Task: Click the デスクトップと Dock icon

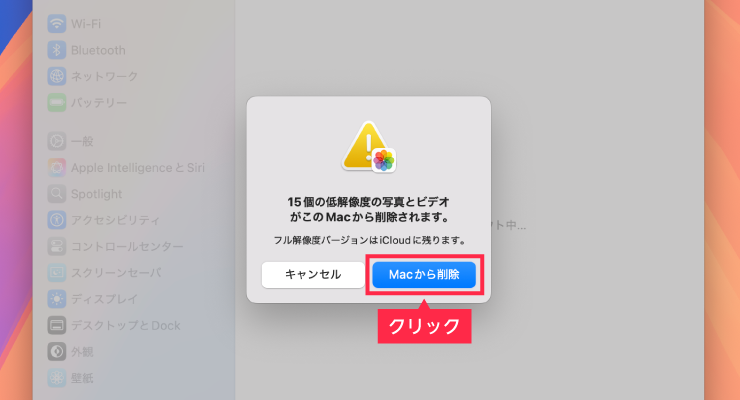Action: tap(57, 325)
